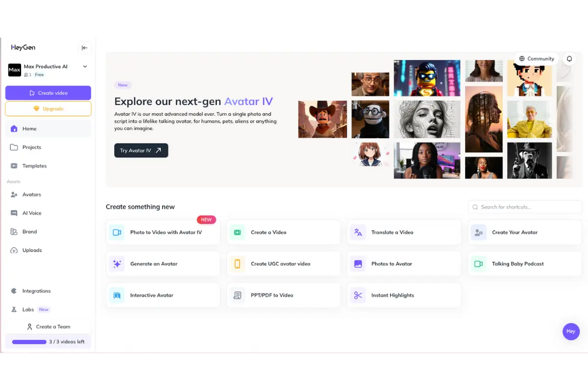This screenshot has height=392, width=588.
Task: Click the 'Create something new' heading
Action: (x=140, y=207)
